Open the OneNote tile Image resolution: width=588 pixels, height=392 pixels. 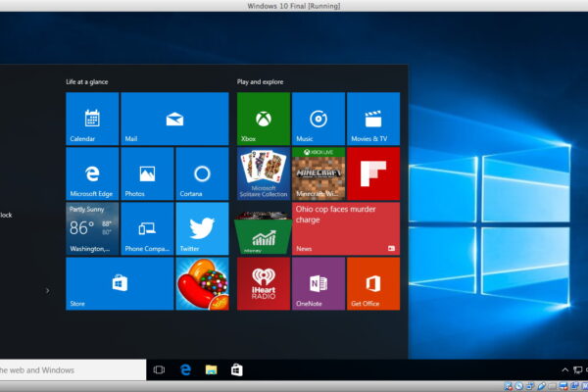click(x=318, y=283)
